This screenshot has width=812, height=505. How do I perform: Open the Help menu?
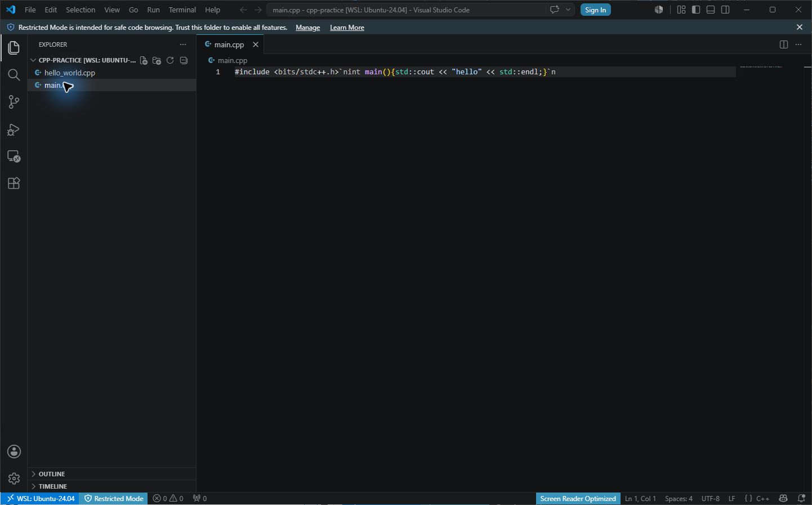pyautogui.click(x=213, y=10)
